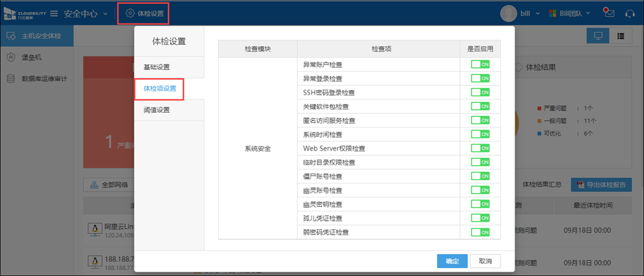Open the mail notifications icon
The width and height of the screenshot is (644, 276).
point(608,13)
